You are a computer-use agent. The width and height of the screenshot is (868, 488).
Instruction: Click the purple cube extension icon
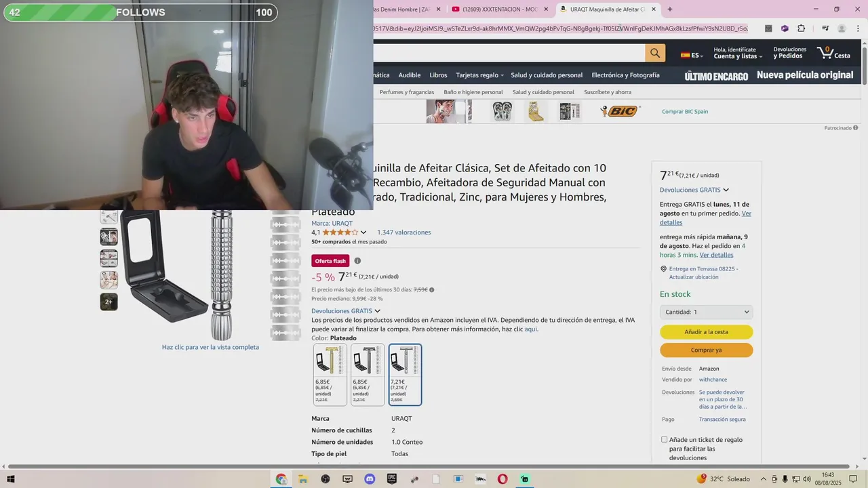click(x=785, y=28)
